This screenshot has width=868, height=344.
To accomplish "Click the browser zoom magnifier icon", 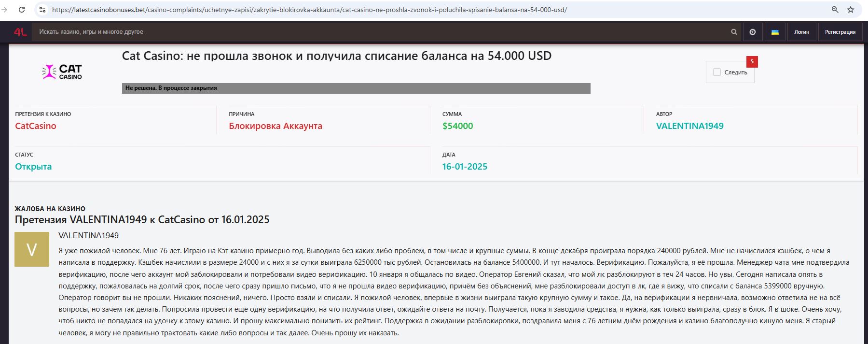I will (x=835, y=10).
